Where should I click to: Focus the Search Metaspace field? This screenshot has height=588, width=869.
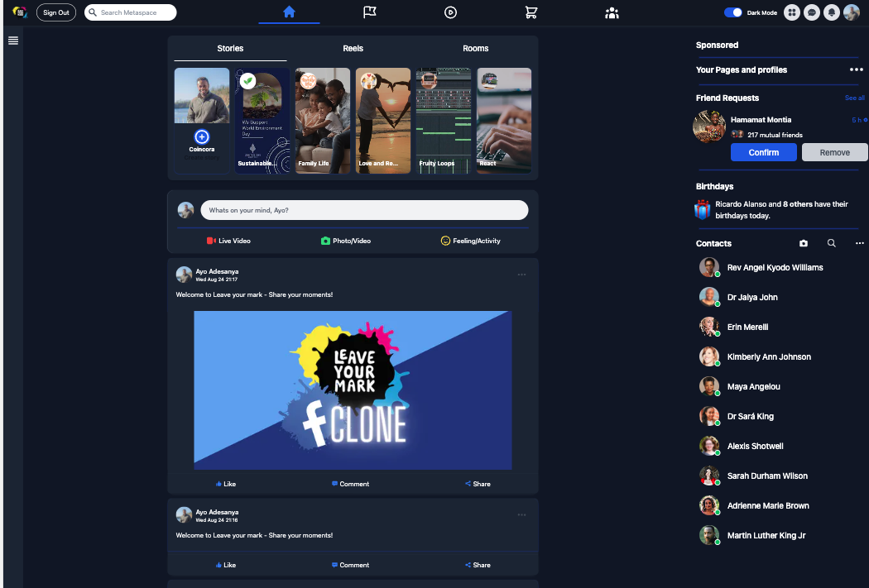(130, 12)
